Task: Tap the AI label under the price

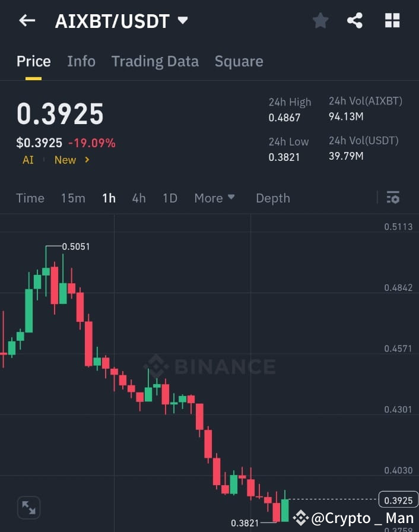Action: click(x=27, y=160)
